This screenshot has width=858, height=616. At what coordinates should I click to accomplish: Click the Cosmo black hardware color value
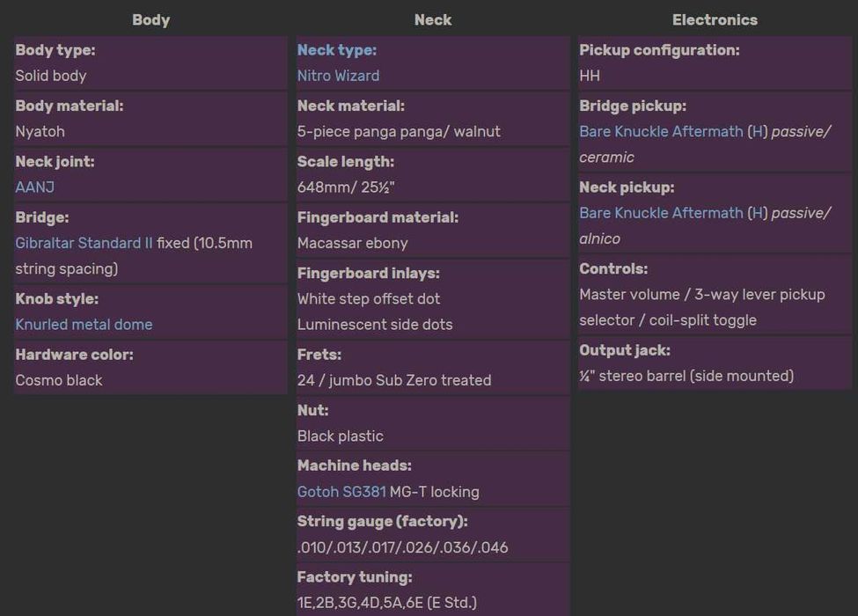[x=59, y=380]
